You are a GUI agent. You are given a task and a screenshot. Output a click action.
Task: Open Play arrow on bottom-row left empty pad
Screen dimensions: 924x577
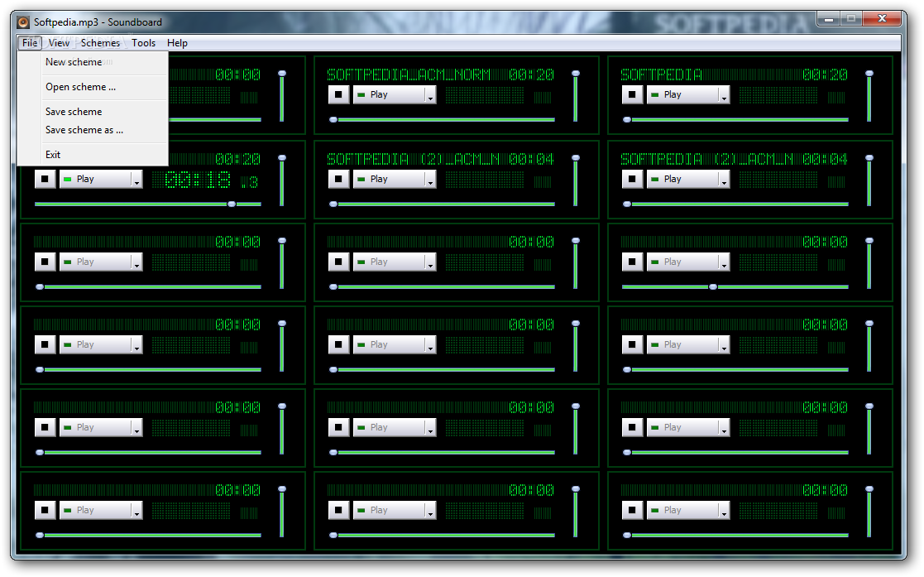137,510
